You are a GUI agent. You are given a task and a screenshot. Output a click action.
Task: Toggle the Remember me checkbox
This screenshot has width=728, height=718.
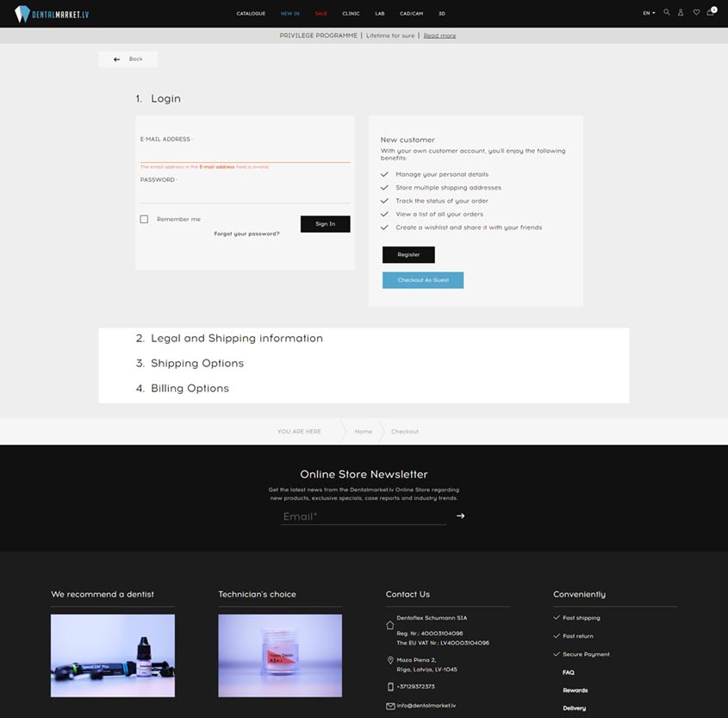[145, 219]
